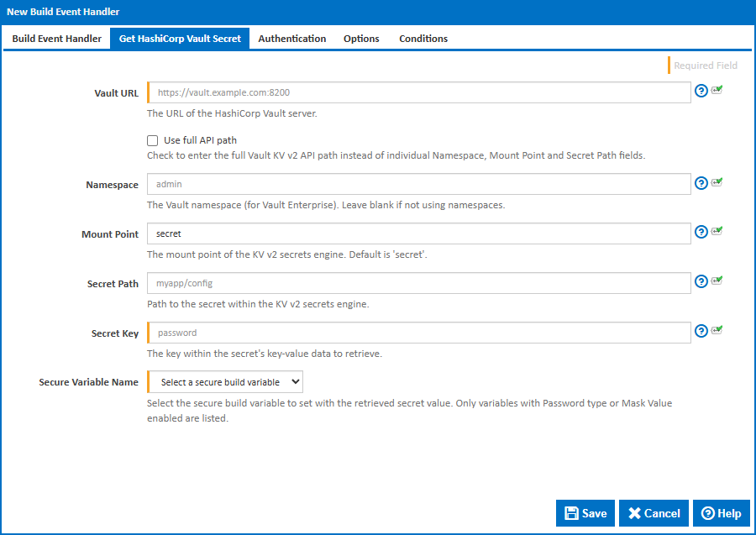Open Help using the bottom button

coord(721,513)
